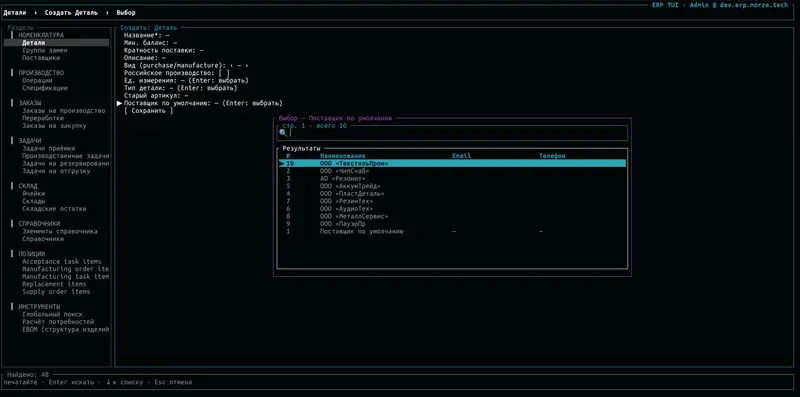Image resolution: width=800 pixels, height=397 pixels.
Task: Open Группы замен in the sidebar
Action: pyautogui.click(x=44, y=51)
